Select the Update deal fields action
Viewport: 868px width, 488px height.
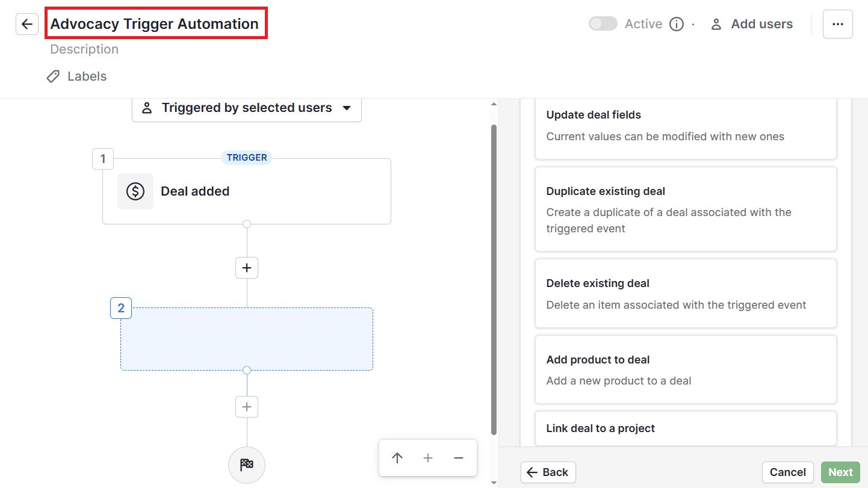(685, 124)
